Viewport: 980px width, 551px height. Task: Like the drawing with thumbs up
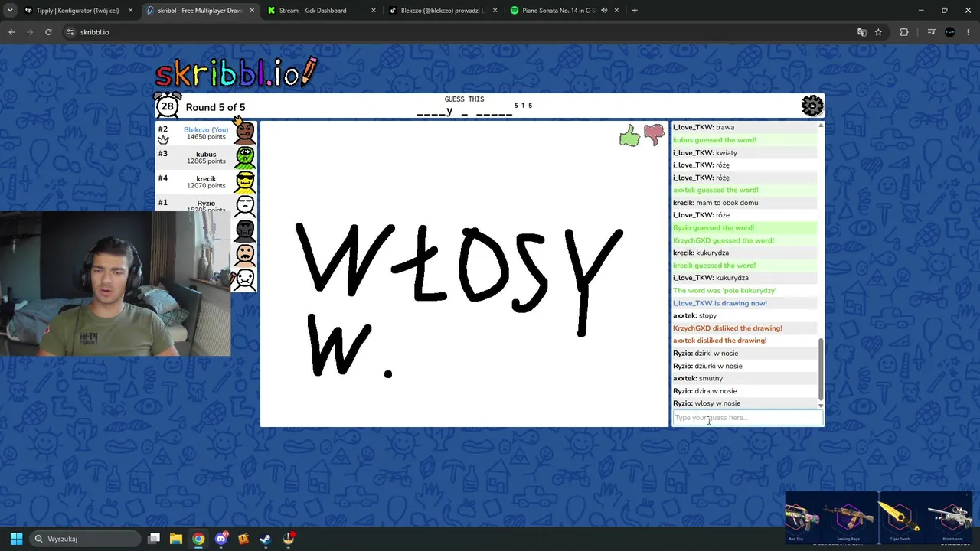629,136
